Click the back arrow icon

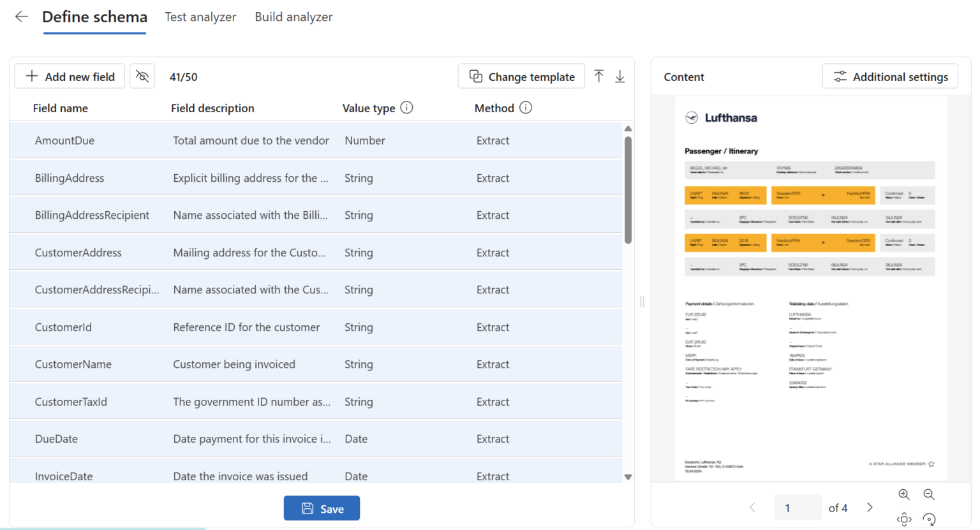(x=22, y=17)
